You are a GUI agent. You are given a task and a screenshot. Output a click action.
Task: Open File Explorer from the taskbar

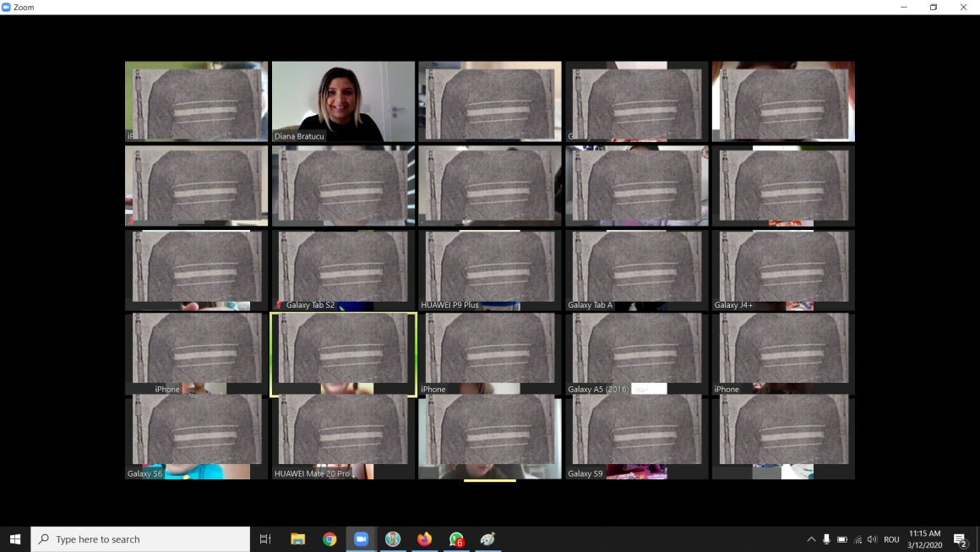(x=297, y=539)
